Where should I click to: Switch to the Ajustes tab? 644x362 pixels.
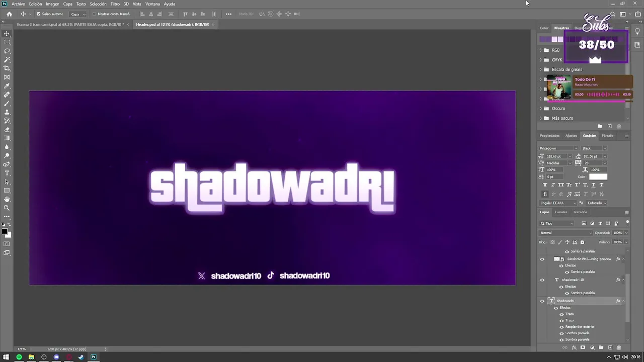pos(571,136)
